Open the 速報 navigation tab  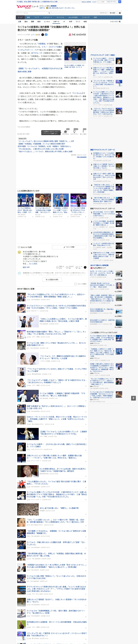coord(28,17)
